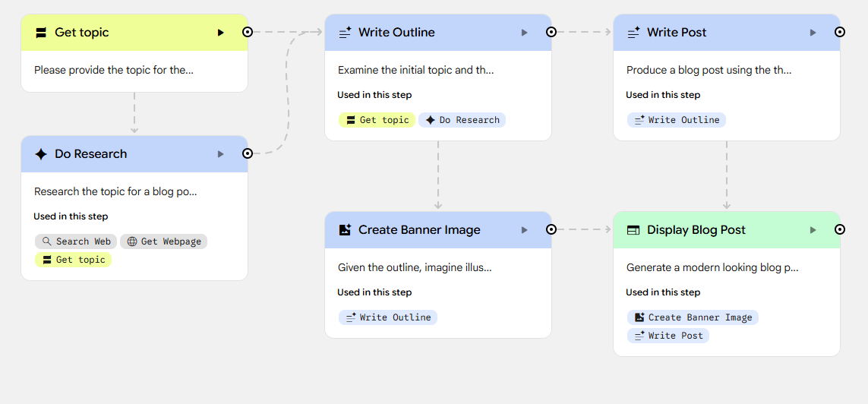Run the Get topic step
Image resolution: width=868 pixels, height=404 pixels.
(220, 33)
